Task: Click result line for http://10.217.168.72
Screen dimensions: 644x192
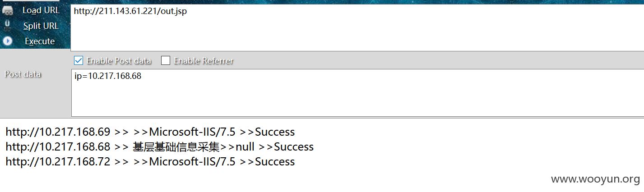Action: 150,162
